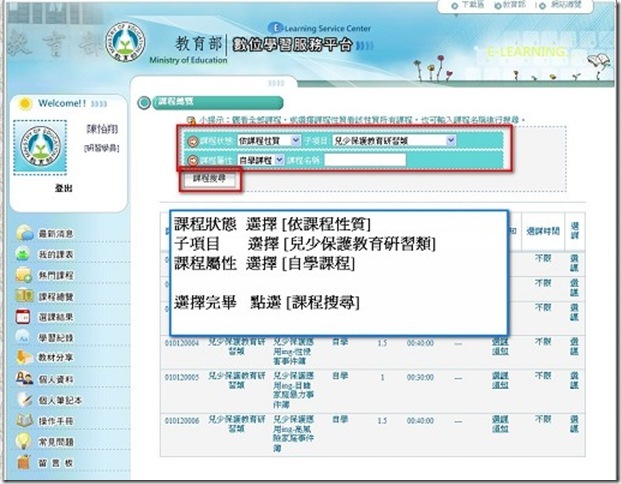Click the 課程狀態 orange arrow icon
Viewport: 621px width, 484px height.
(x=193, y=141)
